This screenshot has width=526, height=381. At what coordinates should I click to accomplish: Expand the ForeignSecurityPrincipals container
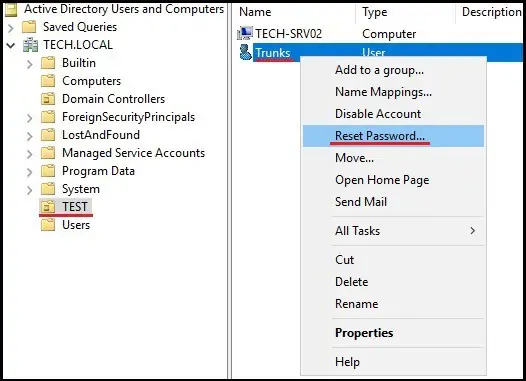coord(30,118)
